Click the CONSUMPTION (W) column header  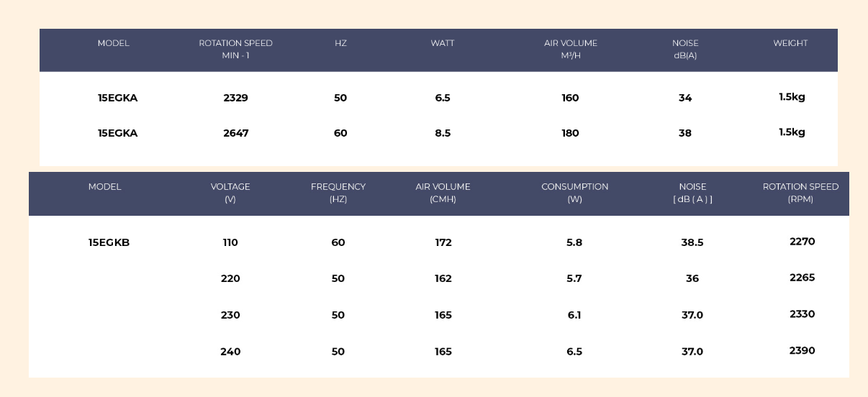pos(574,193)
